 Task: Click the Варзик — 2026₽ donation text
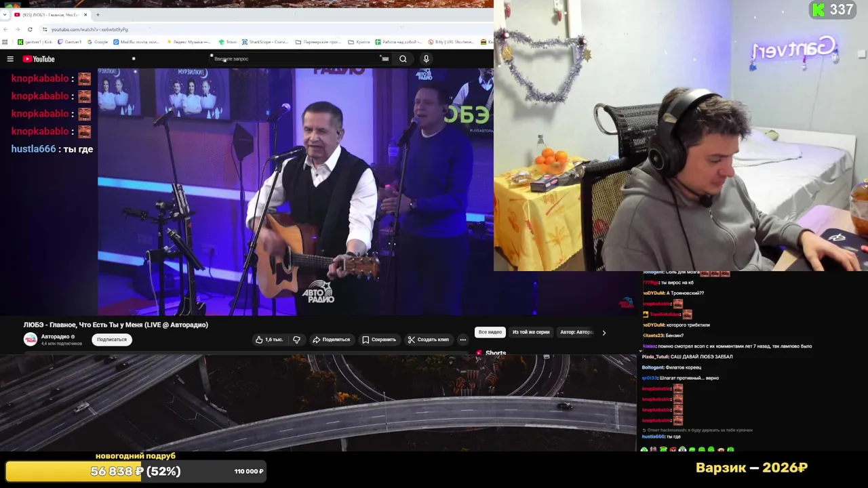[x=751, y=468]
